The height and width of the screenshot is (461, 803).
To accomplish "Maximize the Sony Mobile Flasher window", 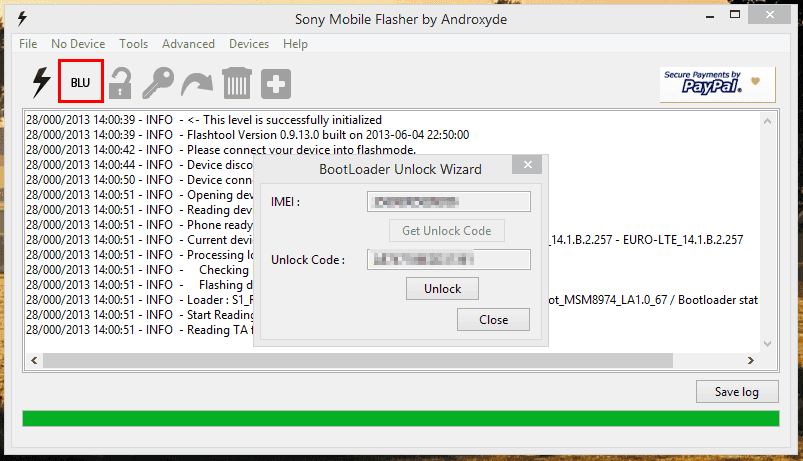I will click(735, 15).
